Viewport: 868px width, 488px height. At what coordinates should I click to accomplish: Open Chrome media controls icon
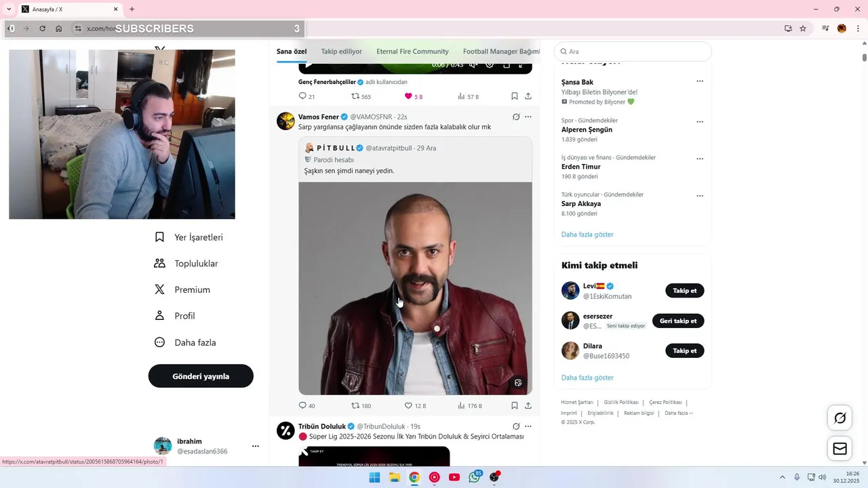[825, 28]
